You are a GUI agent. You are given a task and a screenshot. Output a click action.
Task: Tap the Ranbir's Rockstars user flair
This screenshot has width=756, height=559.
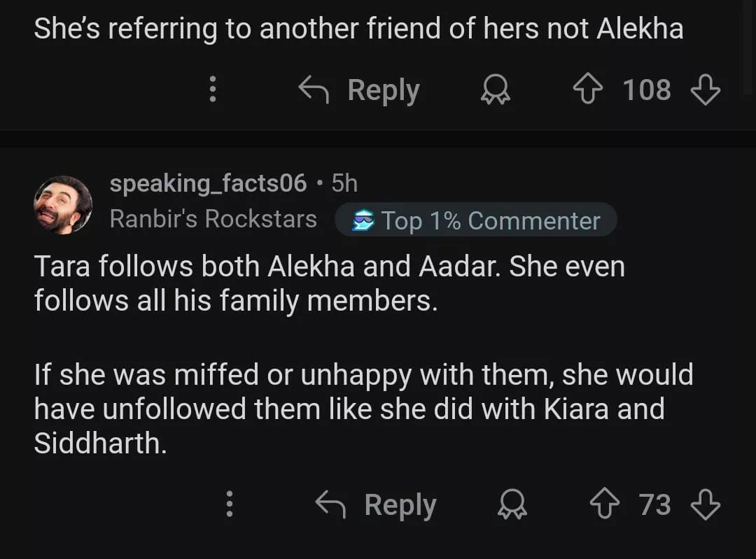point(213,220)
